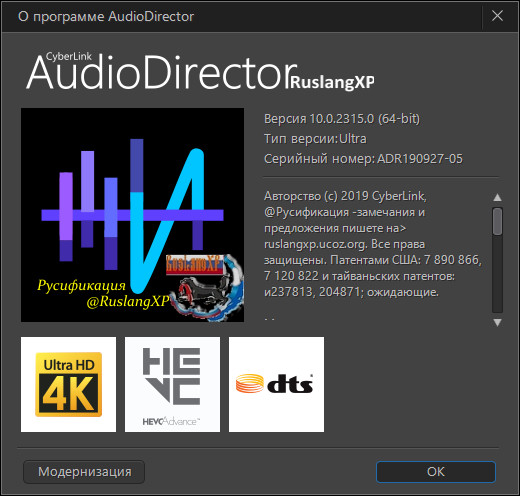Click the version text 10.0.2315.0 (64-bit)
Screen dimensions: 520x496
pyautogui.click(x=365, y=119)
